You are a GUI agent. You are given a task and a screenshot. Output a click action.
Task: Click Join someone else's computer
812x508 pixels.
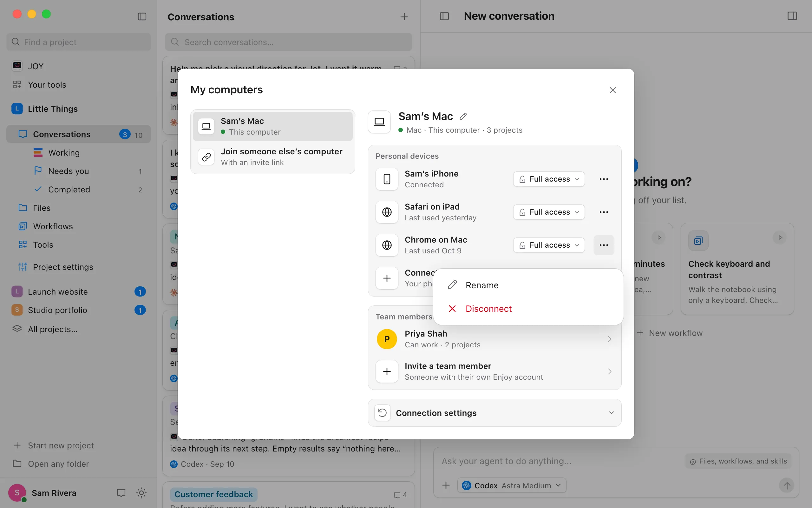(272, 157)
